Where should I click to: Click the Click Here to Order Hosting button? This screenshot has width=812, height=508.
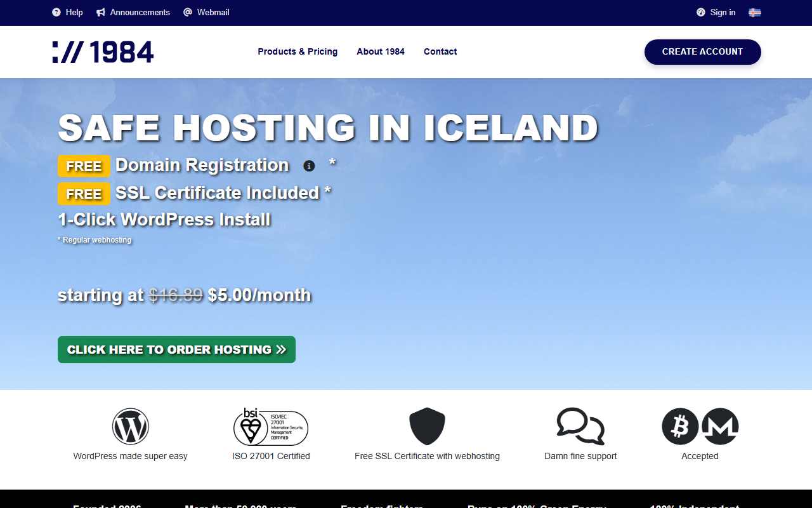[176, 350]
